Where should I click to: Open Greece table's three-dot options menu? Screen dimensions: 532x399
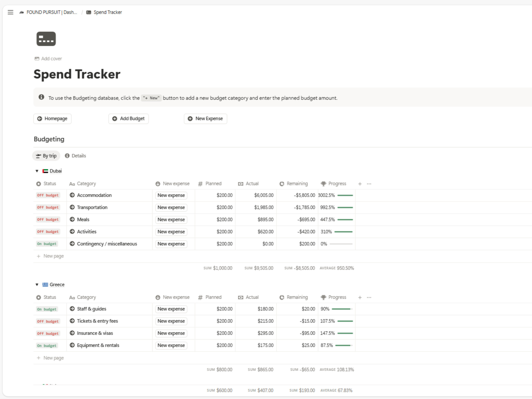(x=369, y=297)
